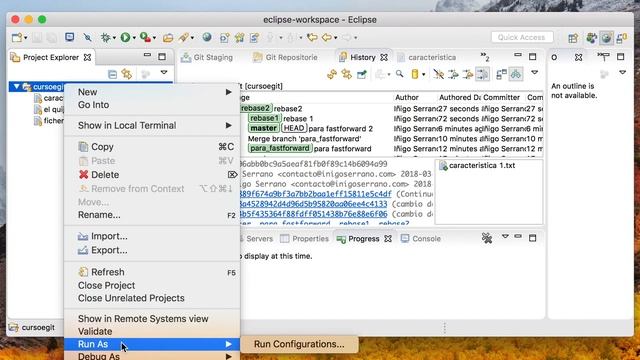The width and height of the screenshot is (640, 360).
Task: Minimize the History editor area panel
Action: (x=518, y=55)
